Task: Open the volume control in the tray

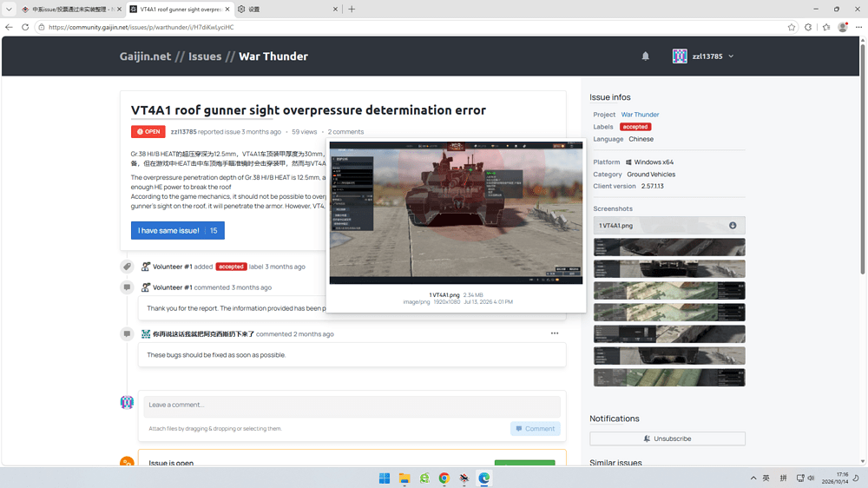Action: pyautogui.click(x=811, y=478)
